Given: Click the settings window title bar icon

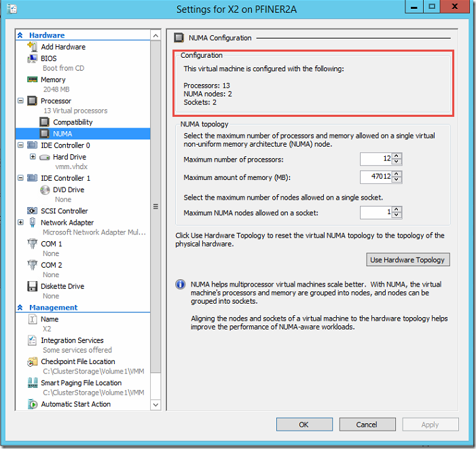Looking at the screenshot, I should click(12, 9).
